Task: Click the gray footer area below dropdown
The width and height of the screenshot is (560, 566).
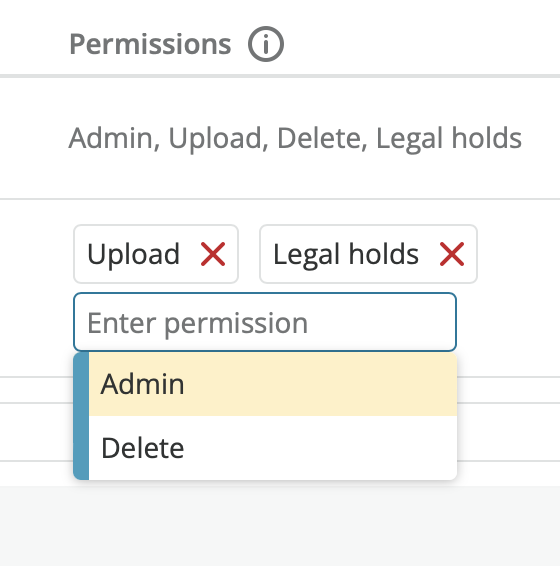Action: coord(280,526)
